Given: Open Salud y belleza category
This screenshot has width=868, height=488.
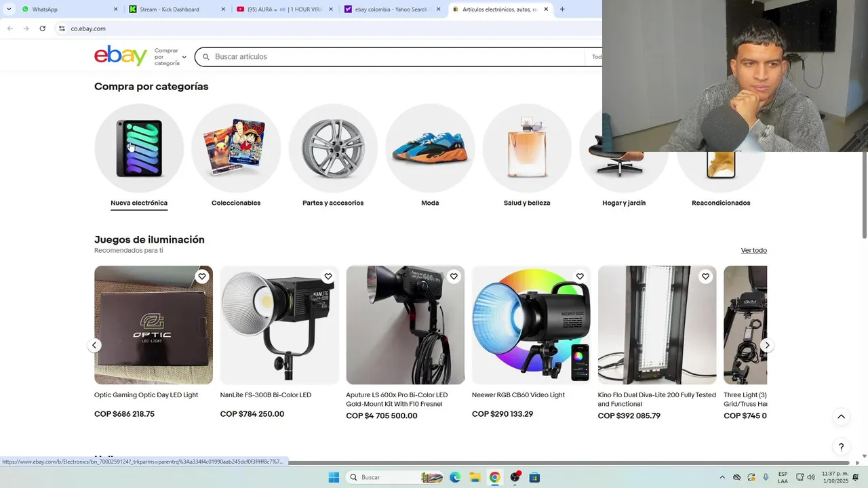Looking at the screenshot, I should click(527, 203).
